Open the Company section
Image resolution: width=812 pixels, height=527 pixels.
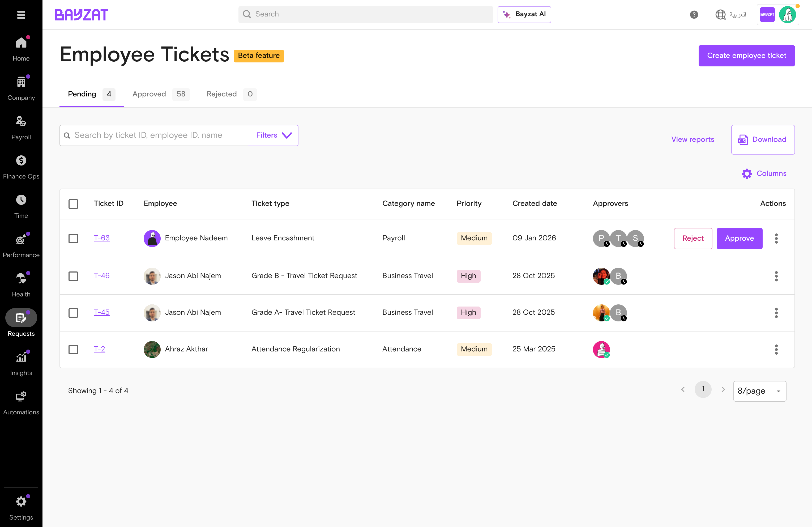click(21, 88)
